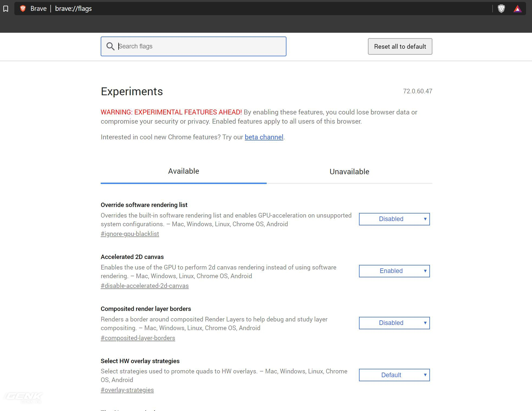Open the Brave Rewards triangle icon
This screenshot has width=532, height=411.
pos(517,9)
